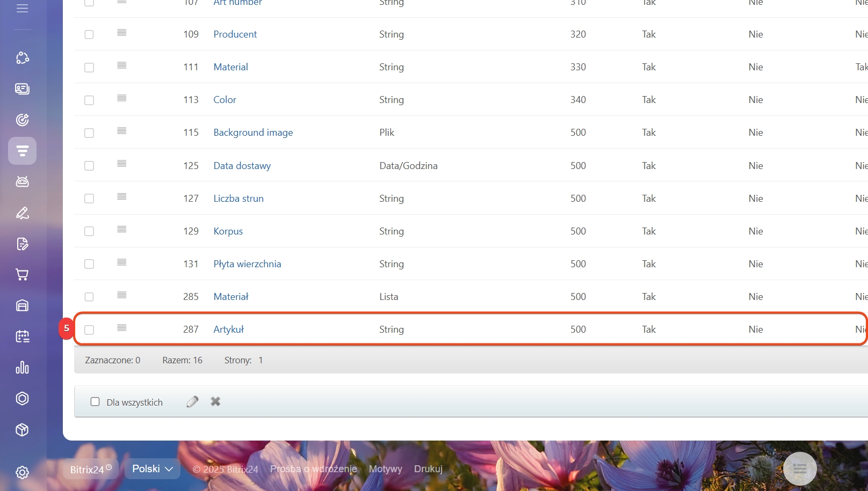Open the warehouse sidebar icon
868x491 pixels.
coord(22,306)
